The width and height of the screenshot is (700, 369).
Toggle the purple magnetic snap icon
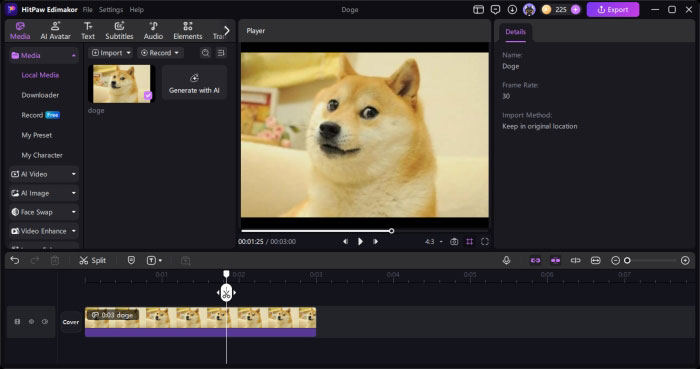[x=555, y=260]
